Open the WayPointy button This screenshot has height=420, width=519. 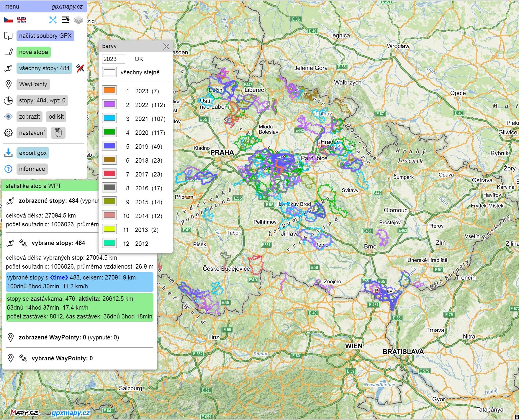(x=33, y=84)
